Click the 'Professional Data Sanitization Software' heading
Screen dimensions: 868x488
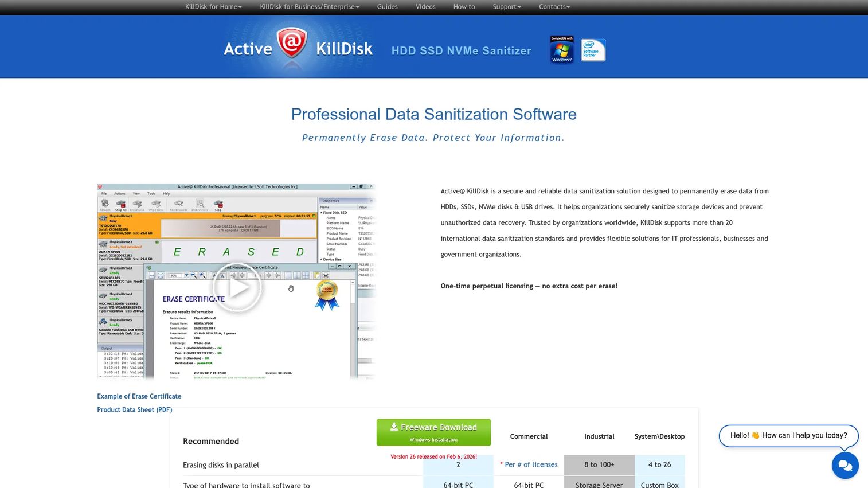pos(434,114)
